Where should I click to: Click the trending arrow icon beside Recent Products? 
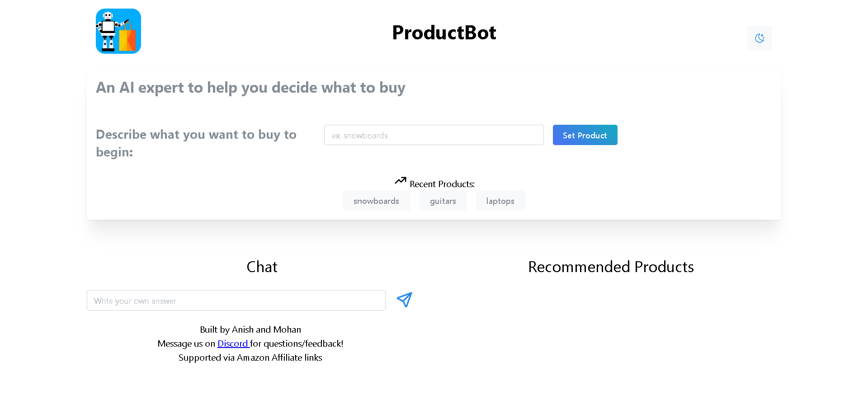(401, 181)
